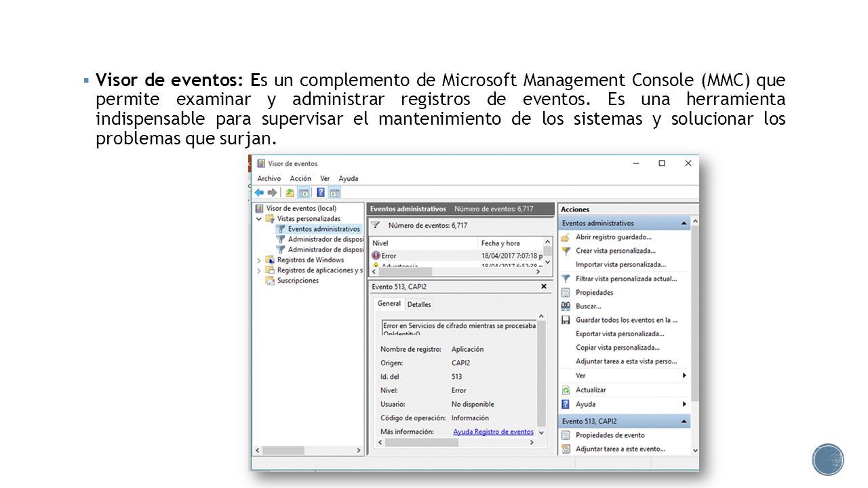Screen dimensions: 868x488
Task: Click the Id. del value 513
Action: 456,376
